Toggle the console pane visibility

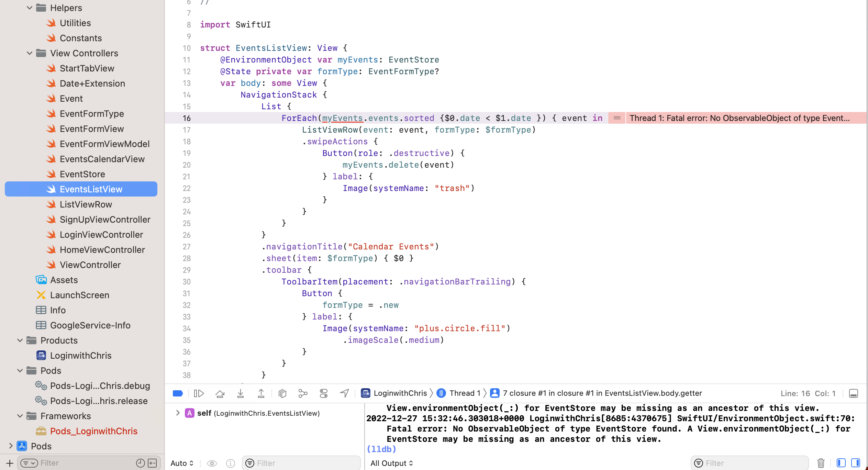point(856,463)
